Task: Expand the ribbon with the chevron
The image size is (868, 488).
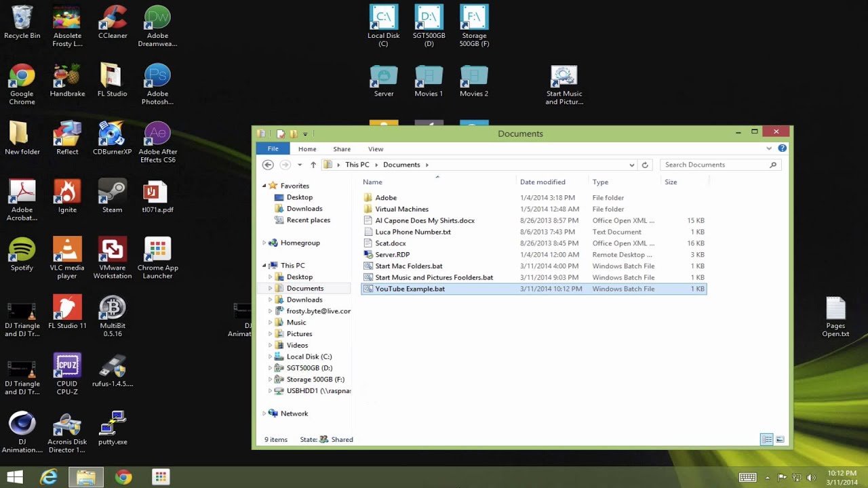Action: (x=769, y=148)
